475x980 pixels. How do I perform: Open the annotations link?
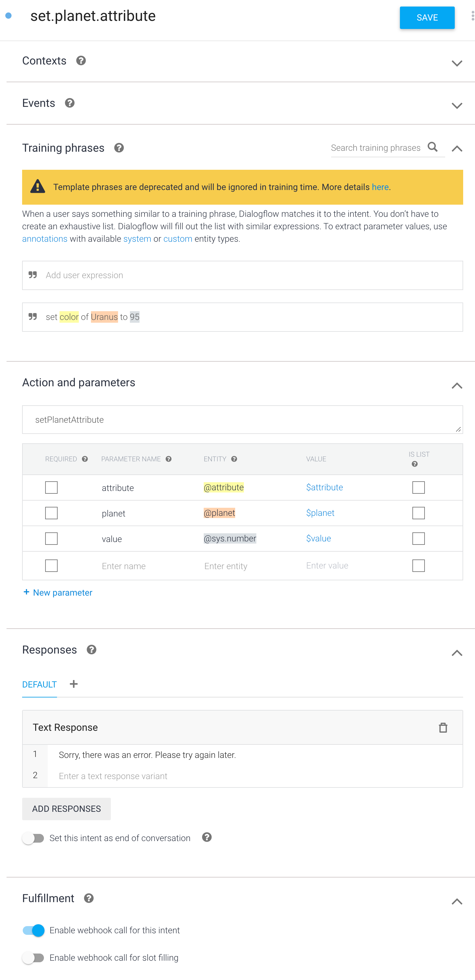pyautogui.click(x=45, y=239)
